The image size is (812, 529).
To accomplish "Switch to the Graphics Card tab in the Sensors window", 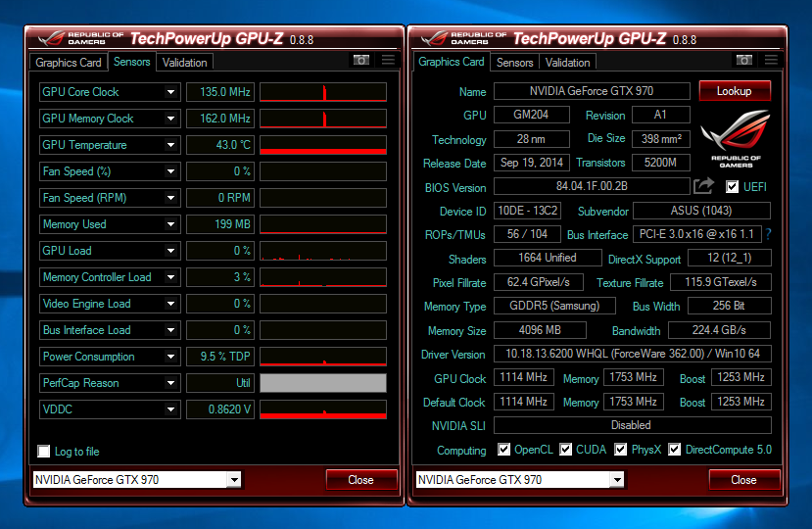I will 69,62.
